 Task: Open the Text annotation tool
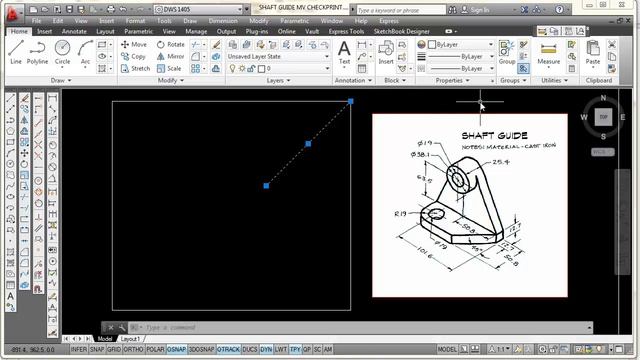tap(344, 53)
